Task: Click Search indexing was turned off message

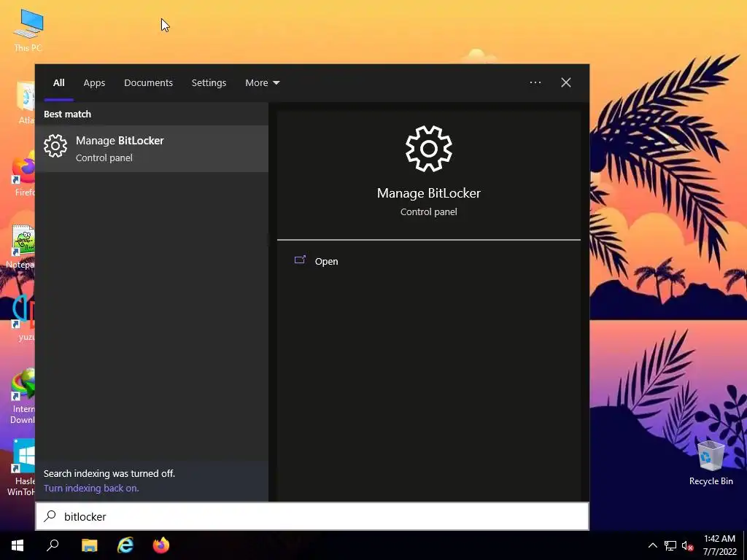Action: 109,473
